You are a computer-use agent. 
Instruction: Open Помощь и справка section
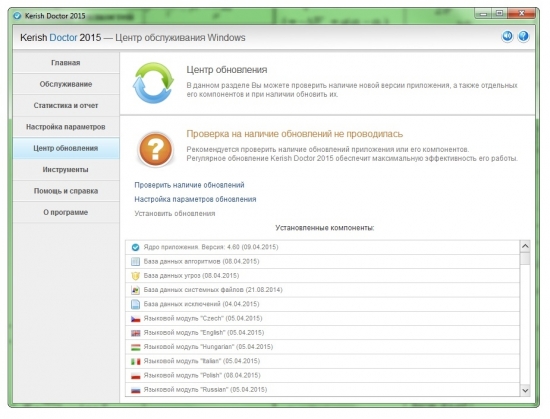coord(66,191)
